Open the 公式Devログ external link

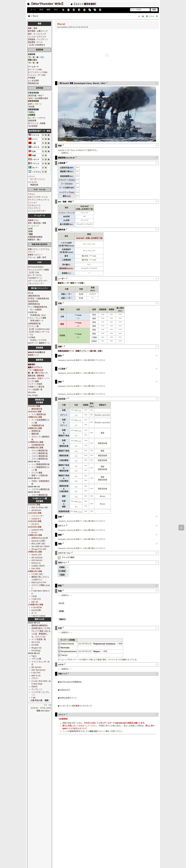click(65, 690)
